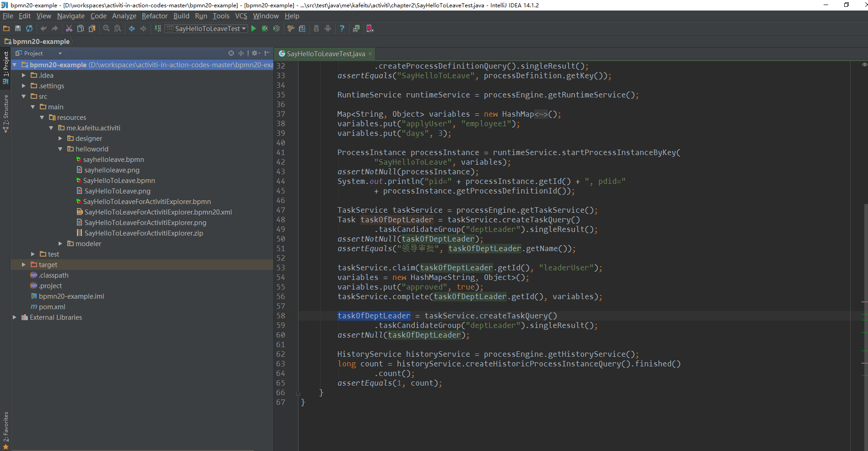Run with Coverage icon
Screen dimensions: 868x451
point(276,28)
